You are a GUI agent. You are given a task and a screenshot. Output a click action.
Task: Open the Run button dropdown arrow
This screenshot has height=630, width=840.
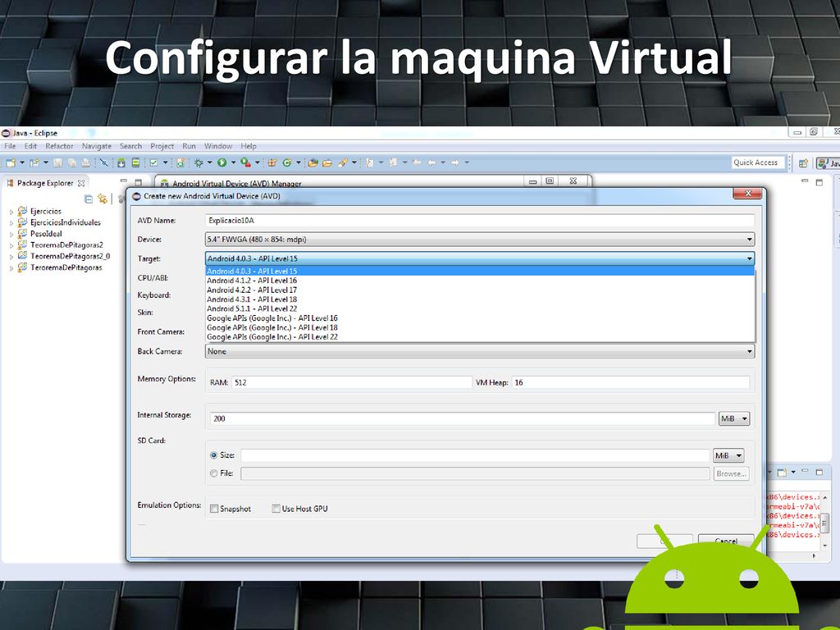233,162
